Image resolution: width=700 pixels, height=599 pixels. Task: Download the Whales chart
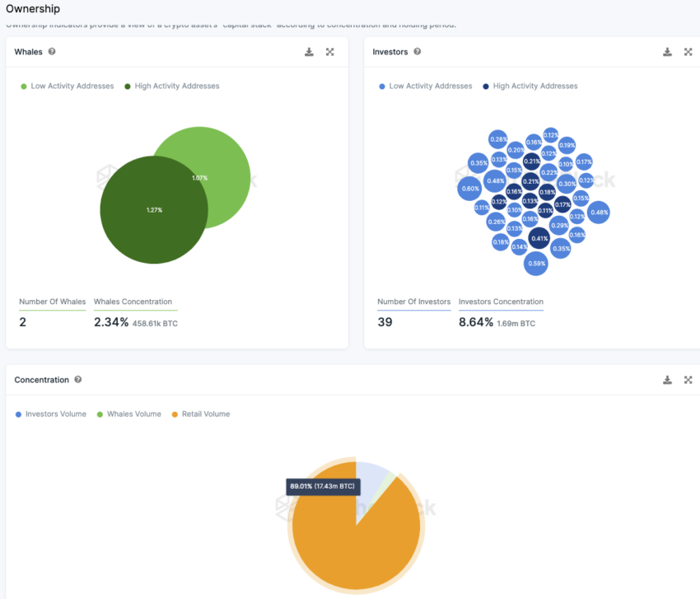309,52
